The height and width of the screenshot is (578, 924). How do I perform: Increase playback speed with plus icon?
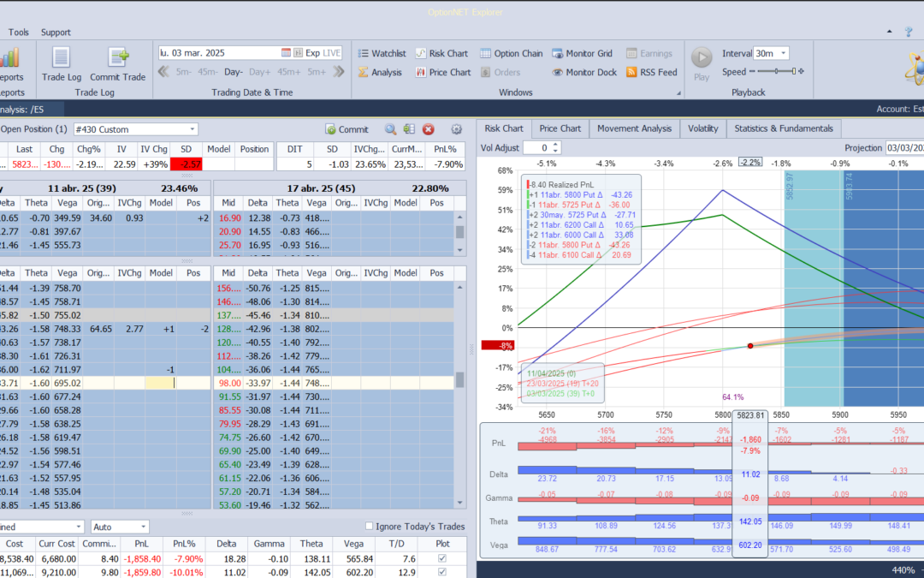pos(800,71)
